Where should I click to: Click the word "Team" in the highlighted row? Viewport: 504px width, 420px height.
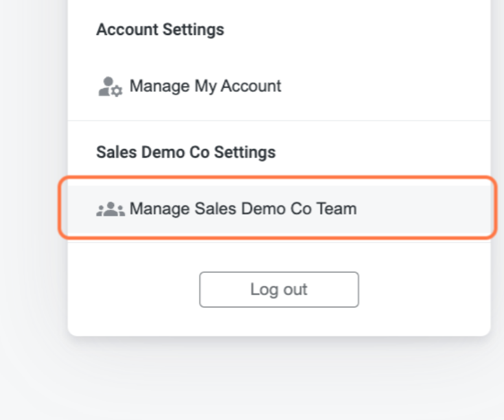pos(336,209)
